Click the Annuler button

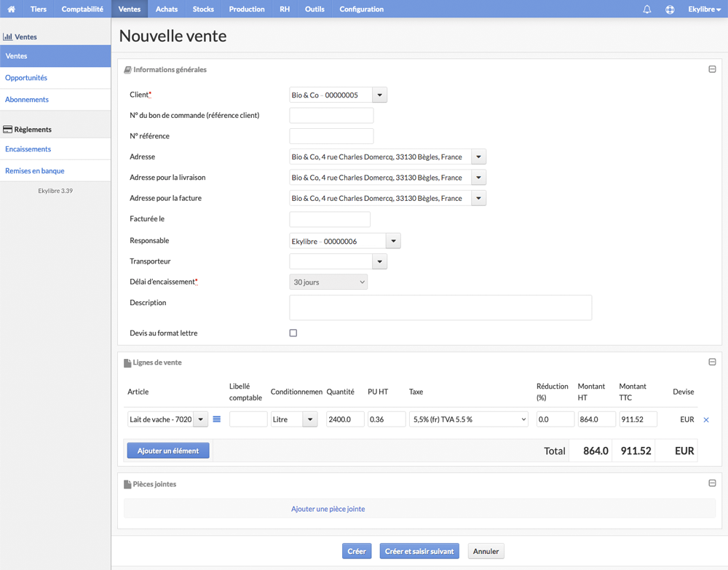[486, 551]
